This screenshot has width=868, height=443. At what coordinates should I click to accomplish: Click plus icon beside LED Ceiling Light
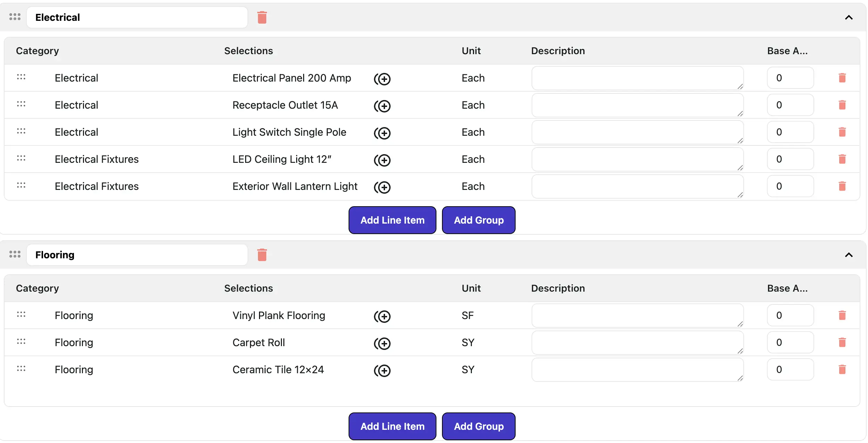point(382,160)
